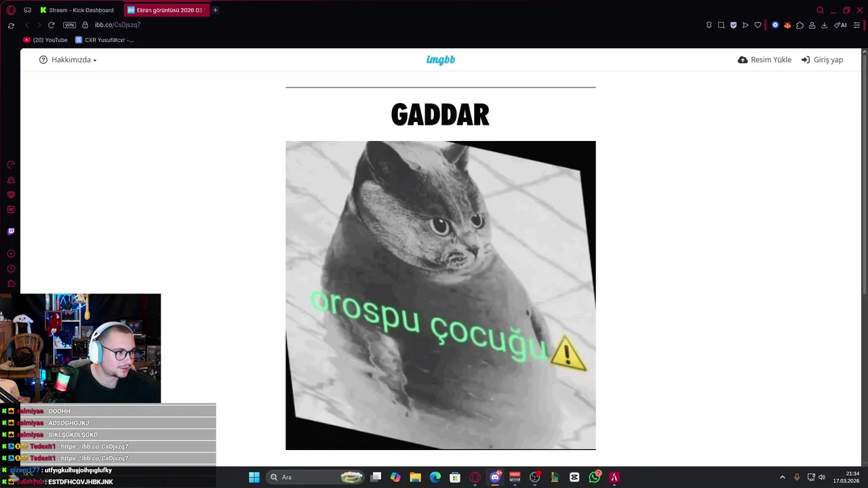Go forward to the next page

pos(39,25)
